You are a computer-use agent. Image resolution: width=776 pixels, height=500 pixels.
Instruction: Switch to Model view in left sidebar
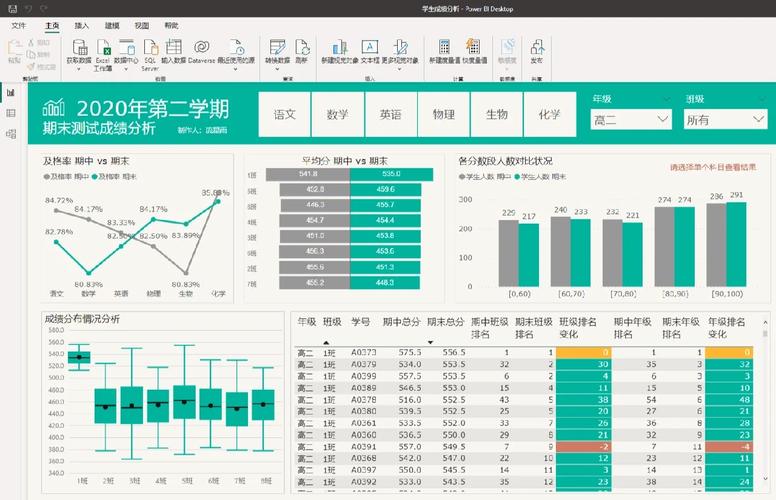pyautogui.click(x=11, y=134)
